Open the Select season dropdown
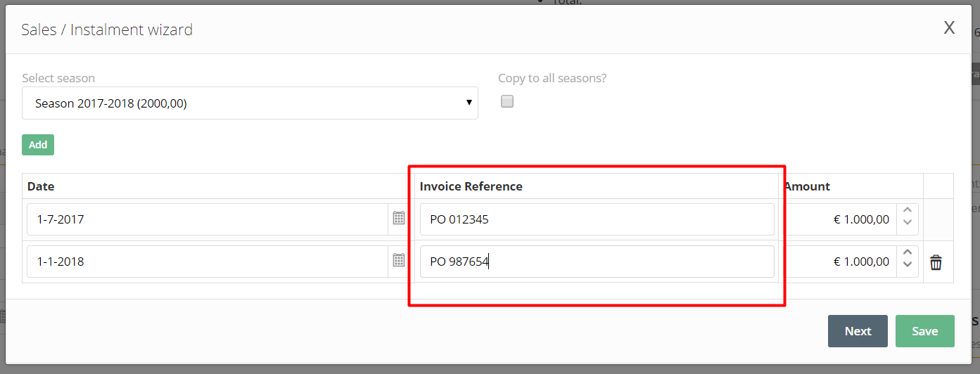The image size is (980, 374). click(250, 103)
